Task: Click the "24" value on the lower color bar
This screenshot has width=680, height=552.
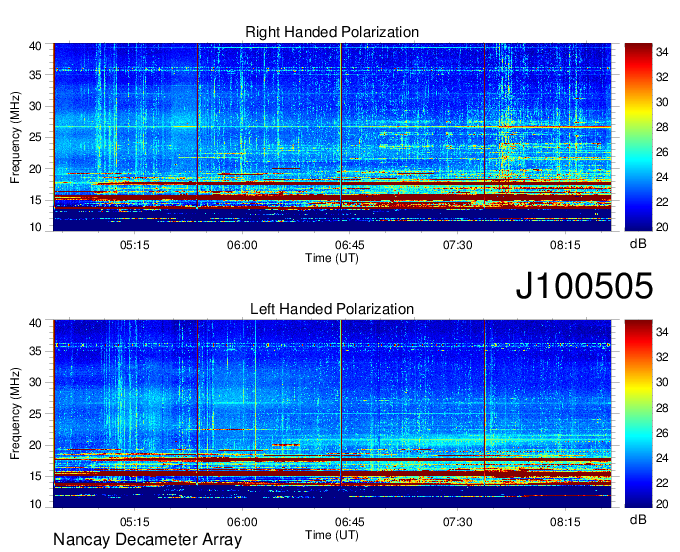Action: click(662, 458)
